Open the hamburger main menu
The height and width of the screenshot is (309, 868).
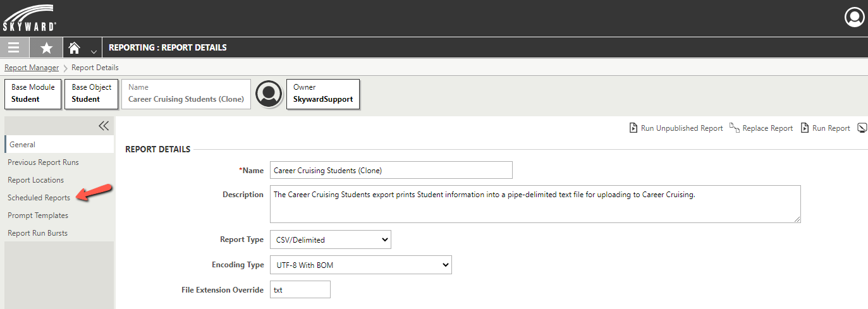[x=14, y=47]
